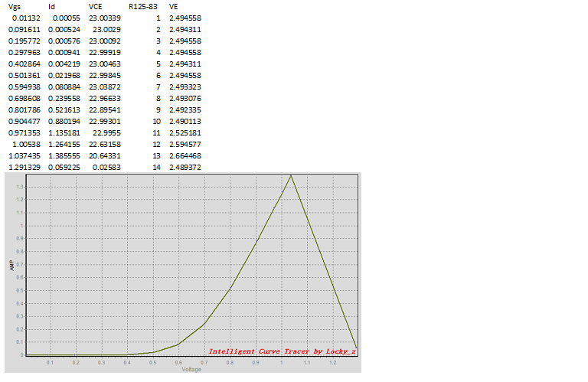Select the Id value 0.021968
The height and width of the screenshot is (382, 588).
pos(64,75)
